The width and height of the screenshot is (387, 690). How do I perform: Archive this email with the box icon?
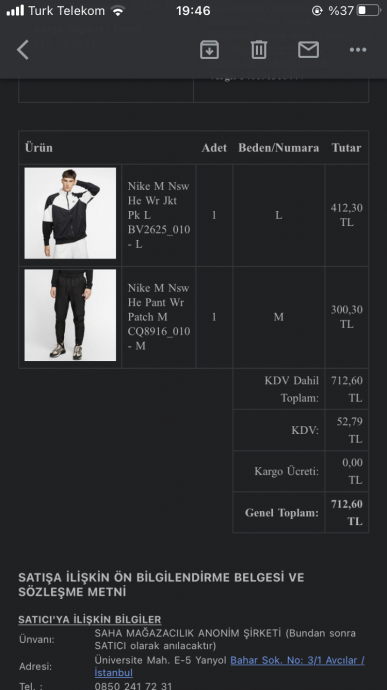point(210,50)
